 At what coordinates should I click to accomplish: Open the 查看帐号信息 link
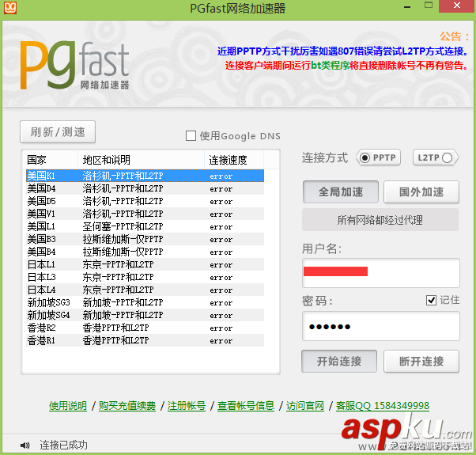[246, 406]
